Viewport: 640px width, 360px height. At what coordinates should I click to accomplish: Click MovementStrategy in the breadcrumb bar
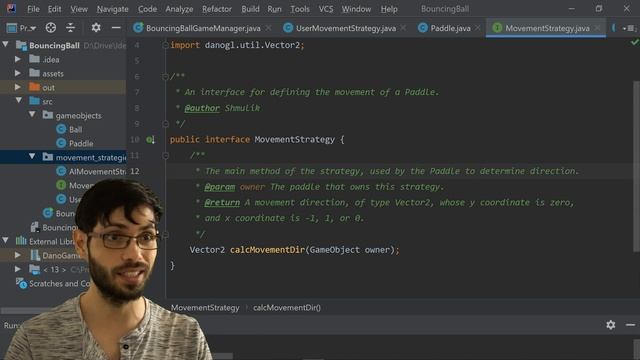coord(205,308)
